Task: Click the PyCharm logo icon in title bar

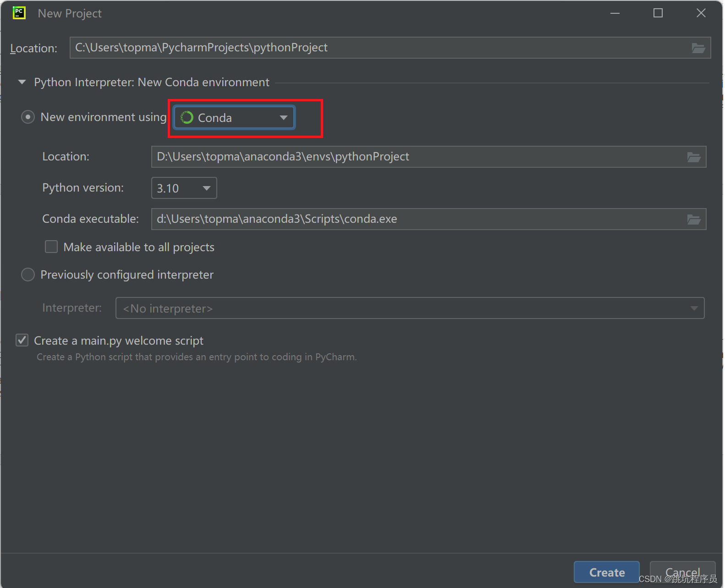Action: [19, 13]
